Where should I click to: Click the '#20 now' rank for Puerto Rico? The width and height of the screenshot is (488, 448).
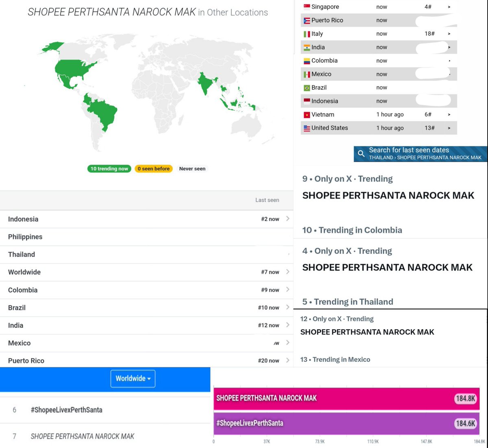(x=268, y=361)
